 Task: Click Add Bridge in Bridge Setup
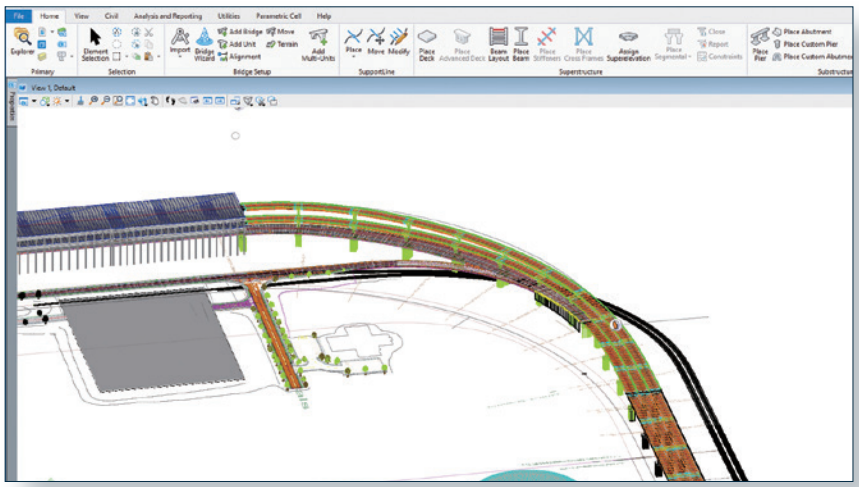coord(240,32)
